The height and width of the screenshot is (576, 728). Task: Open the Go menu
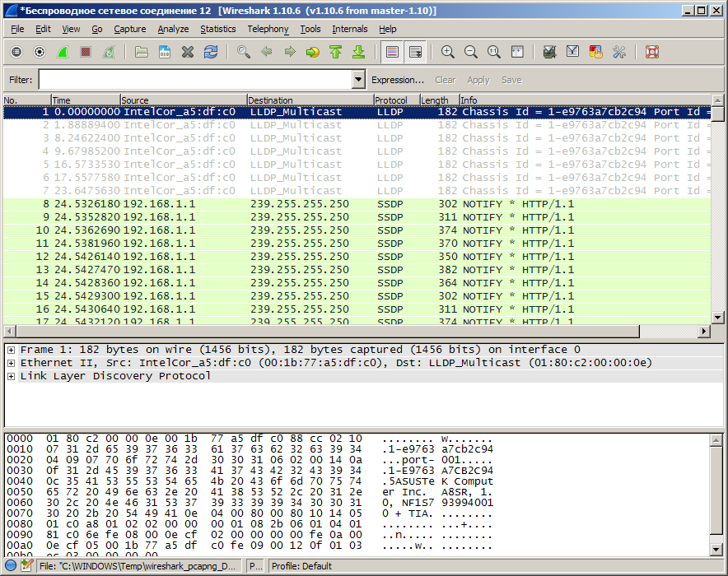pos(96,29)
